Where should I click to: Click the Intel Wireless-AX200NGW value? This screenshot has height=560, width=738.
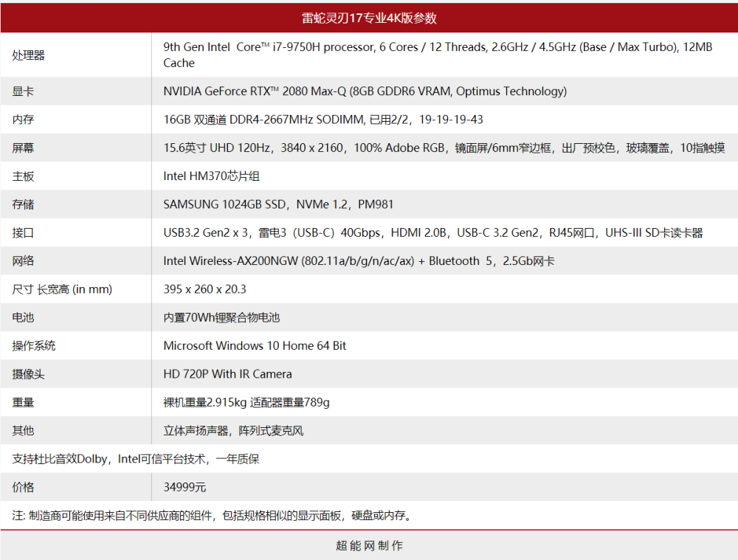[x=359, y=260]
